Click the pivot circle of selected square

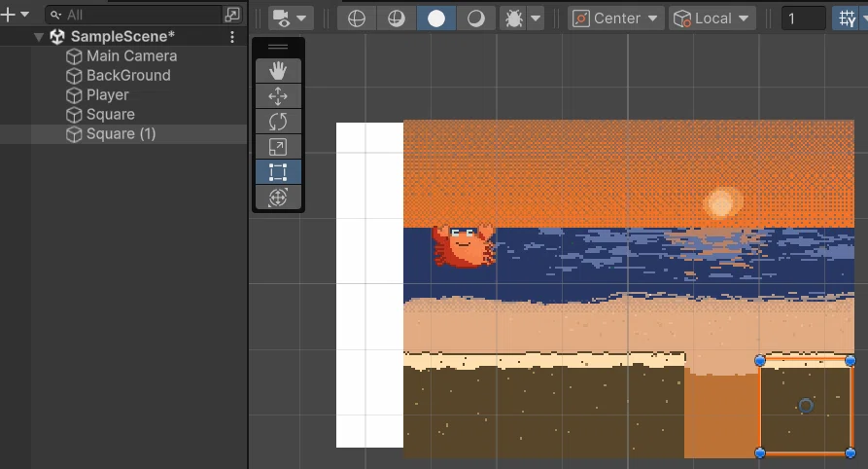[x=806, y=406]
